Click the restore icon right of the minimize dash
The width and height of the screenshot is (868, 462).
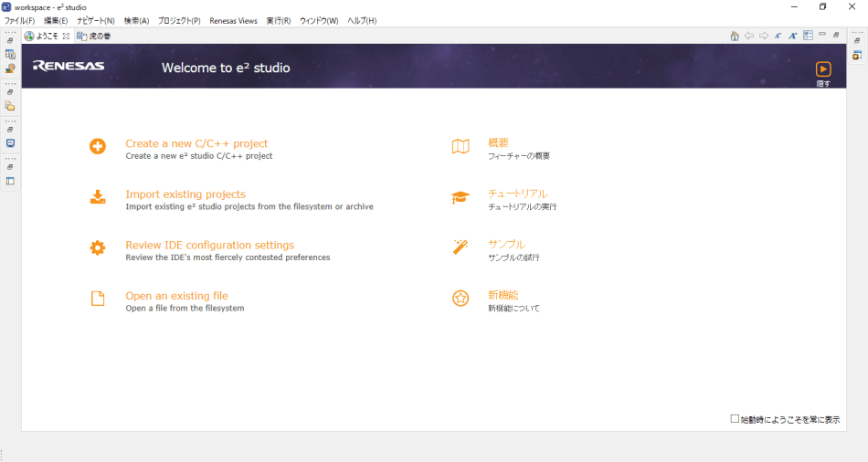tap(836, 35)
